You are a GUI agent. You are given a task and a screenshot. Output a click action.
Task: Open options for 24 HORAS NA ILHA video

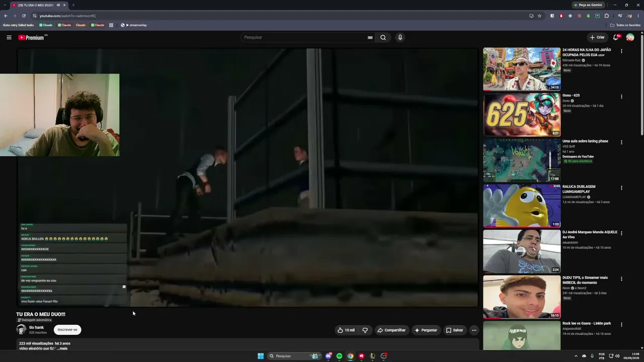[621, 51]
